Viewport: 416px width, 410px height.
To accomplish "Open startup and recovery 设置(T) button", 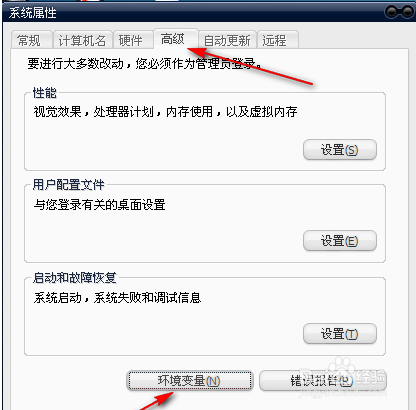I will click(x=340, y=333).
